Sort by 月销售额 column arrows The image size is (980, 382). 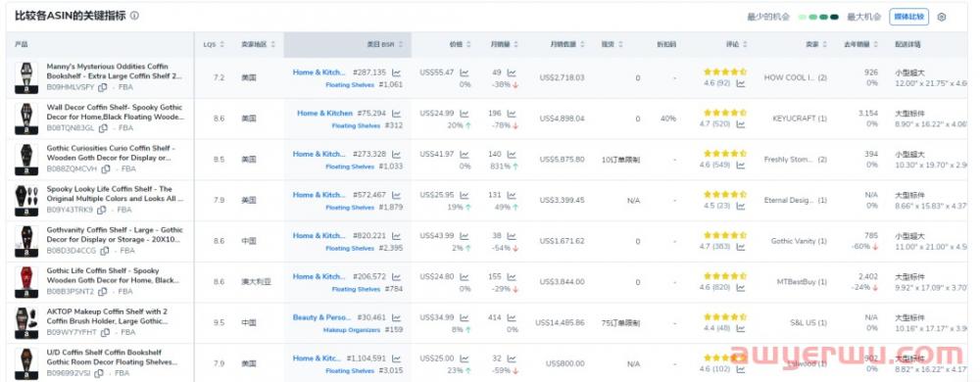coord(582,45)
